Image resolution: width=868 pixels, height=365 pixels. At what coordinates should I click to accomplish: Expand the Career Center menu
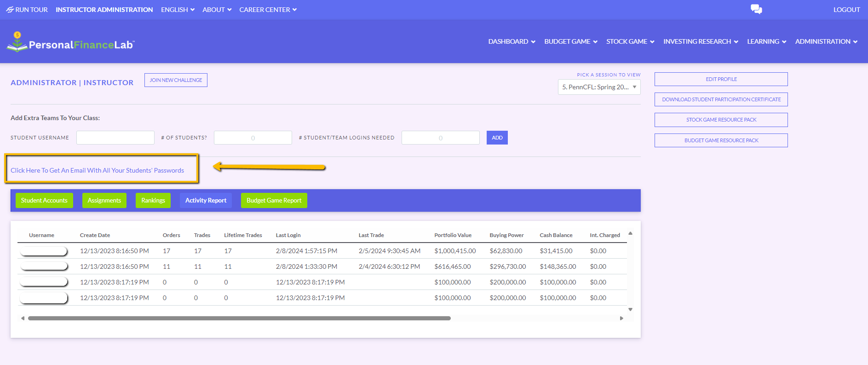click(x=268, y=10)
